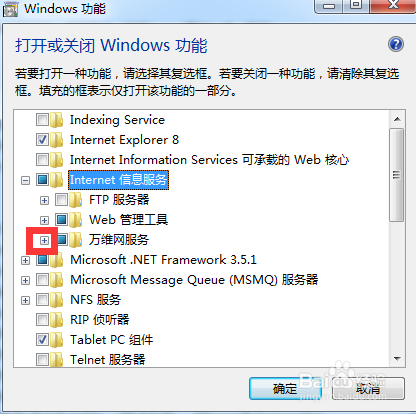Tick the RIP 侦听器 checkbox
Viewport: 416px width, 414px height.
42,320
